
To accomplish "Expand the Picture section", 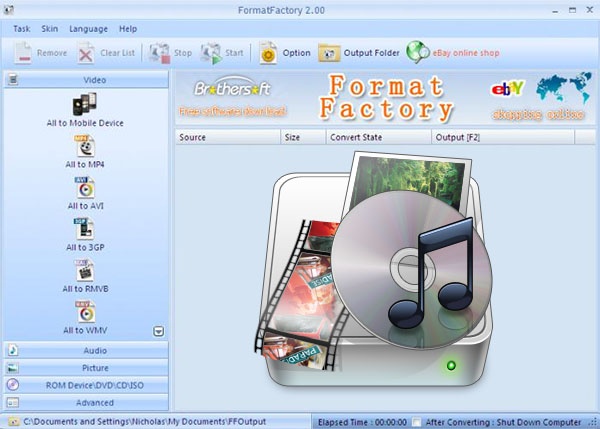I will 86,368.
